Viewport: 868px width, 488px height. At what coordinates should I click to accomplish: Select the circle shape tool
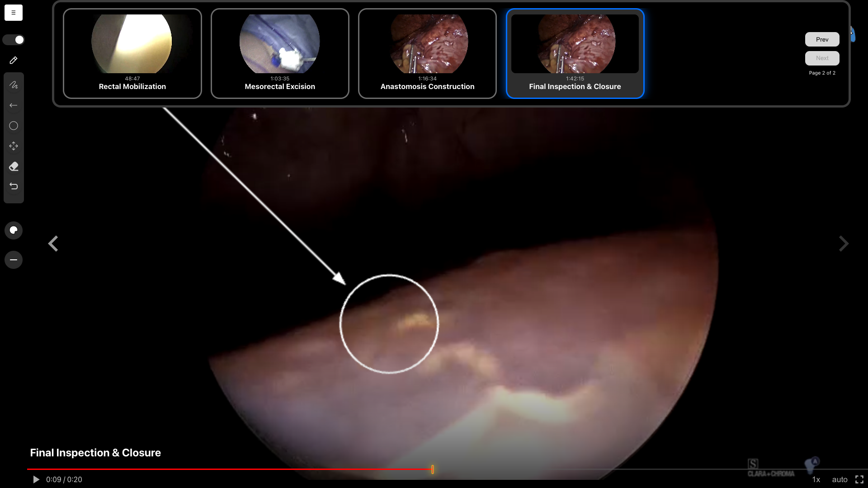tap(14, 126)
